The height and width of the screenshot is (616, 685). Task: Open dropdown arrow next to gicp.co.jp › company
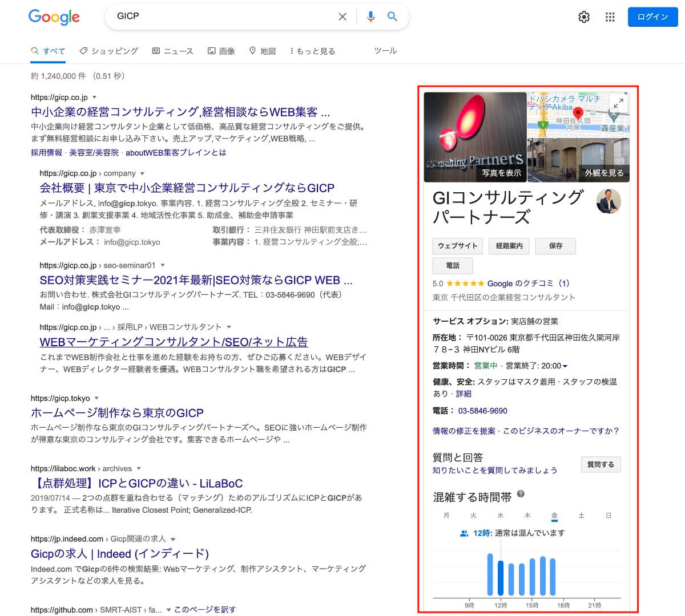coord(143,173)
